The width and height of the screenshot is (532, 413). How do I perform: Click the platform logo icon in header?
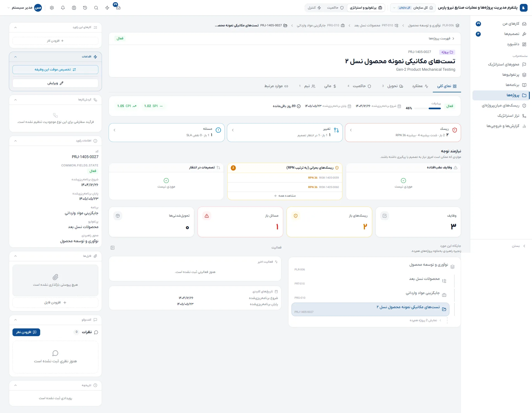pos(523,8)
